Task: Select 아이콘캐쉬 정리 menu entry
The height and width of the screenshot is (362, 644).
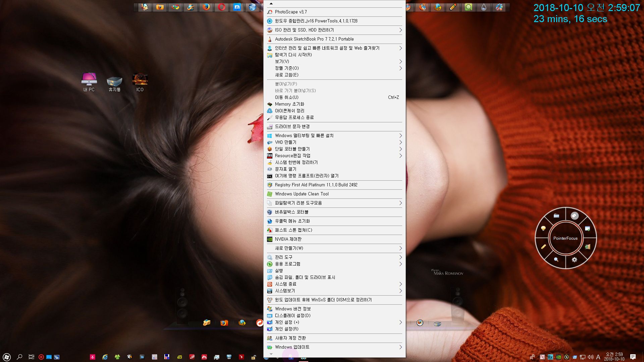Action: click(x=334, y=111)
